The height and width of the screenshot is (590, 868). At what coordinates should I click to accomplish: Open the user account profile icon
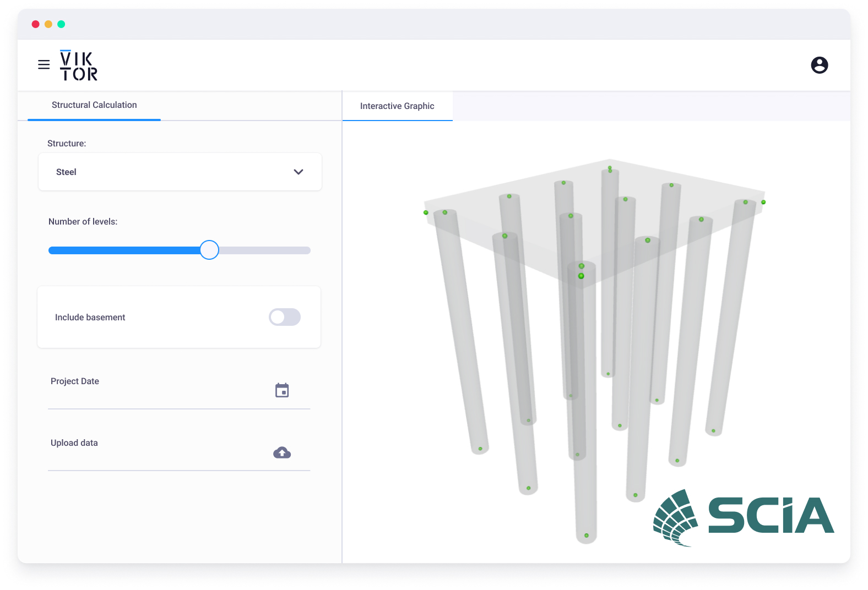(819, 65)
